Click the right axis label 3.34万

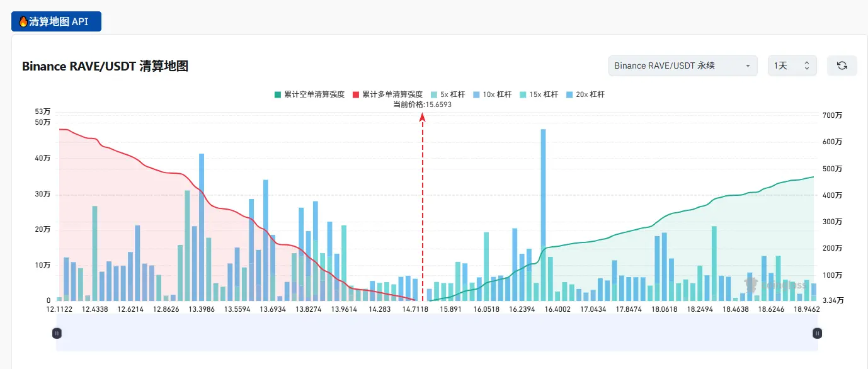point(834,300)
